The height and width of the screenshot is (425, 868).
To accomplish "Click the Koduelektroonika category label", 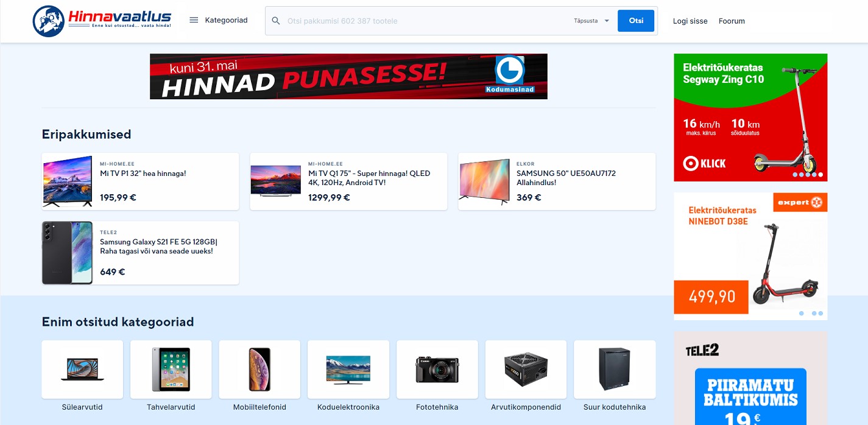I will pyautogui.click(x=348, y=407).
